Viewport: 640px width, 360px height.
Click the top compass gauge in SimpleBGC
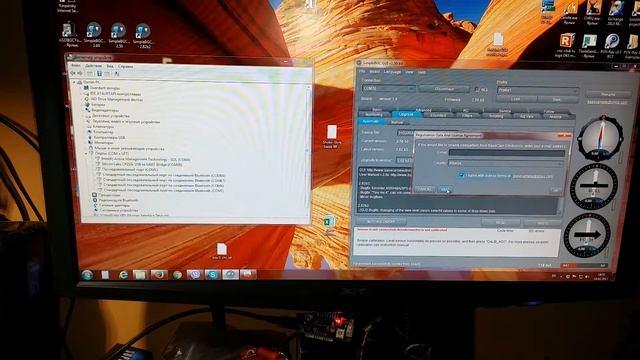[600, 138]
